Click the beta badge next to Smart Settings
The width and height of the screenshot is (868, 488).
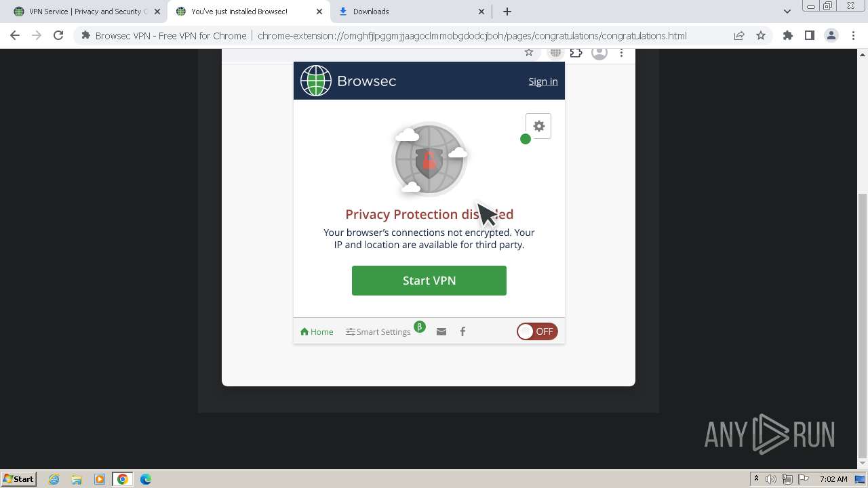pyautogui.click(x=420, y=327)
